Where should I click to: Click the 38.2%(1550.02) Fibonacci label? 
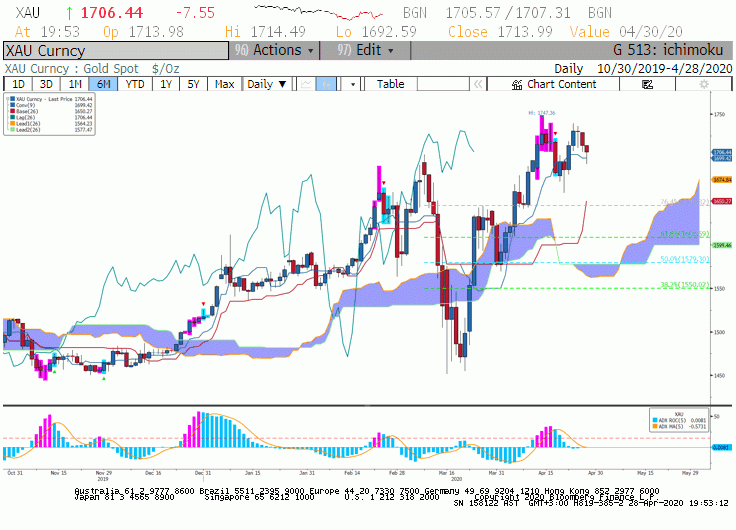click(x=685, y=284)
